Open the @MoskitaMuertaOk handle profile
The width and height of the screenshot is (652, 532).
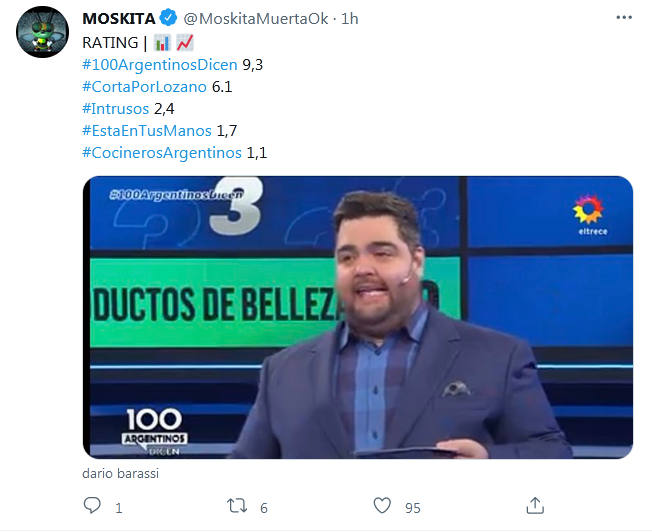(256, 19)
